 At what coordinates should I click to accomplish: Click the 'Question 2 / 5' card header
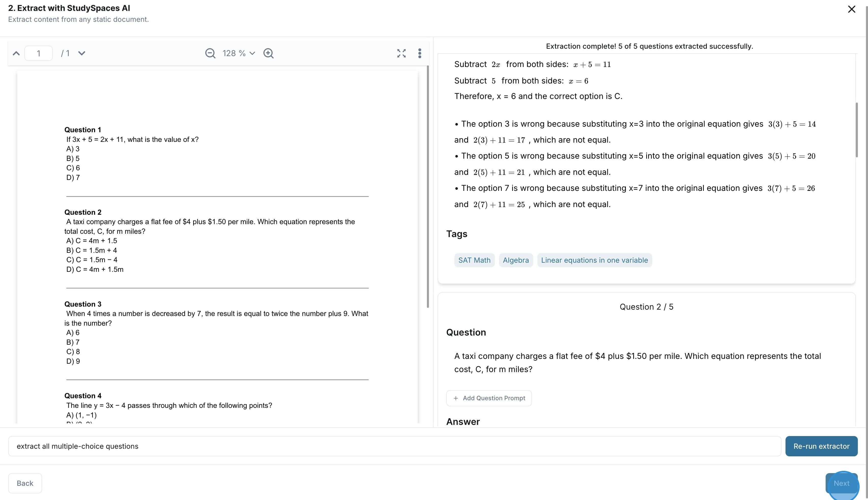(x=646, y=307)
